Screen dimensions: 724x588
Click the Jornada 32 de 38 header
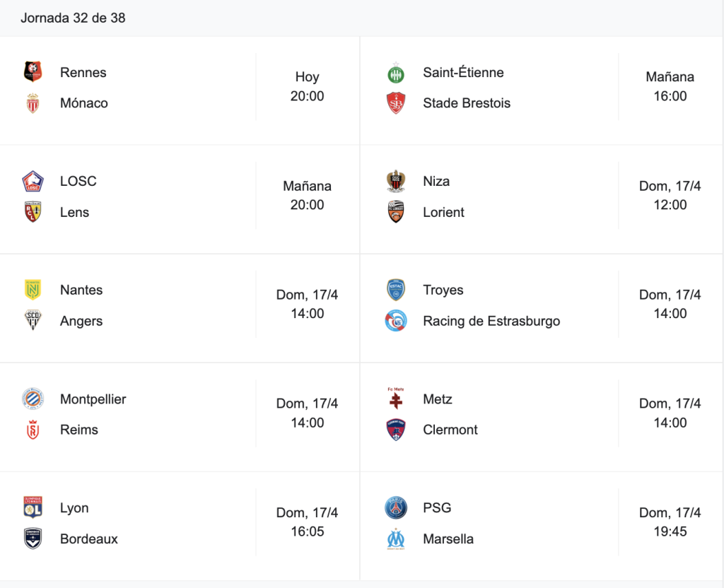[x=73, y=18]
